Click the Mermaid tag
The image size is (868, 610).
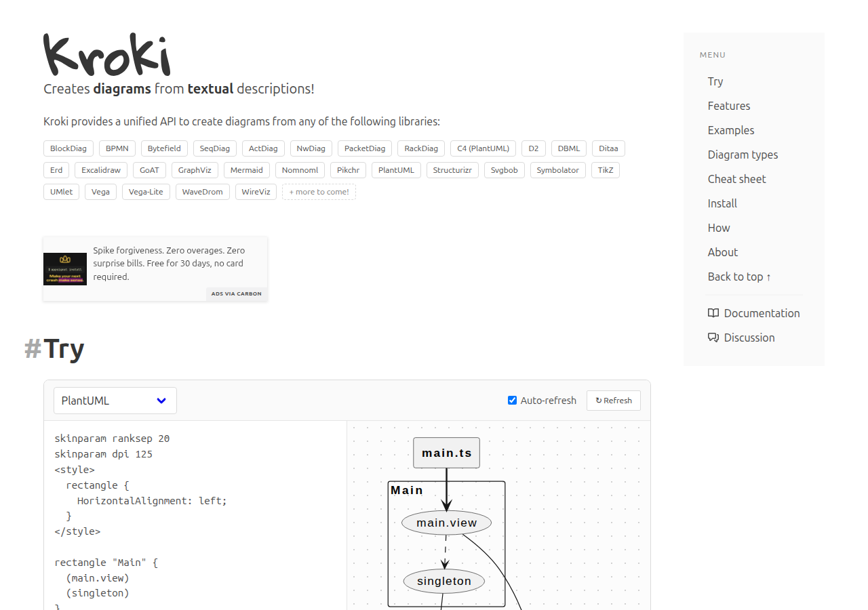pos(247,170)
